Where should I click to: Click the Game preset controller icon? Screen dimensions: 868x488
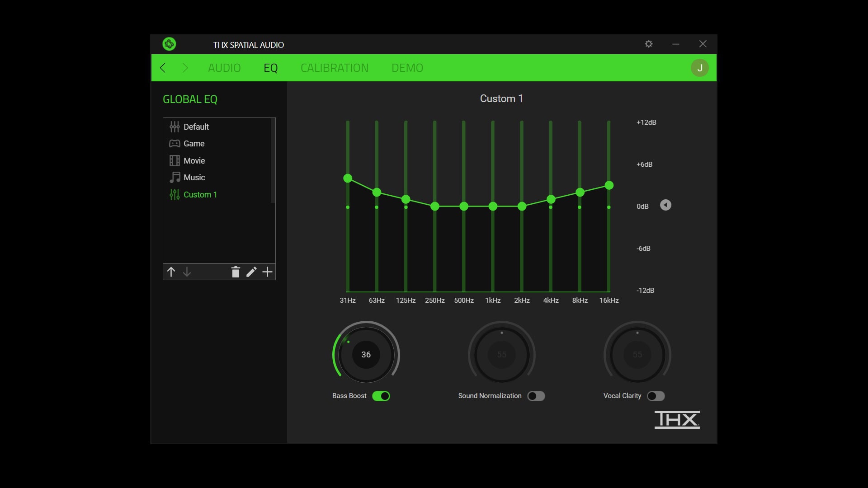175,144
